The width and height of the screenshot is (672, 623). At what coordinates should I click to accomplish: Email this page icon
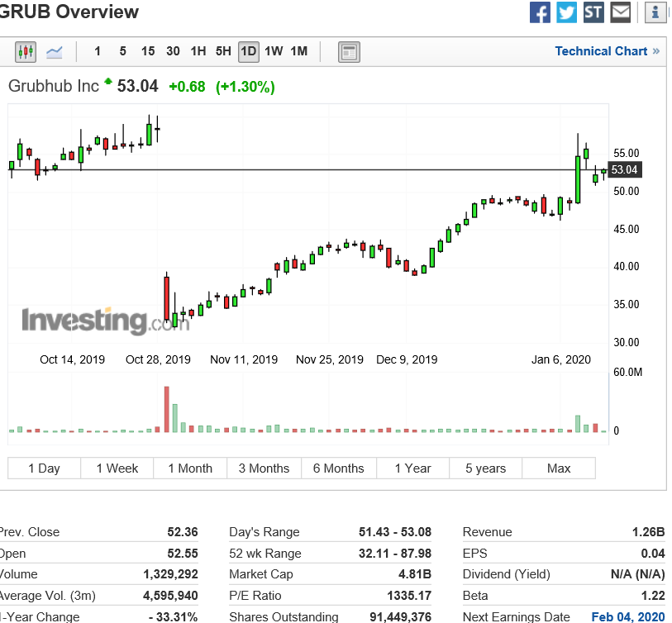pyautogui.click(x=620, y=12)
